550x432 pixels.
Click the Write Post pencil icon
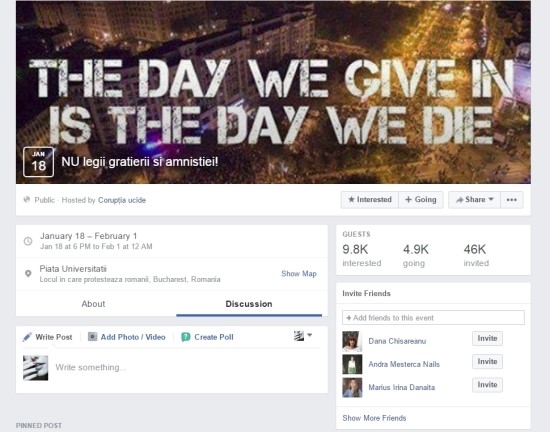(x=27, y=337)
